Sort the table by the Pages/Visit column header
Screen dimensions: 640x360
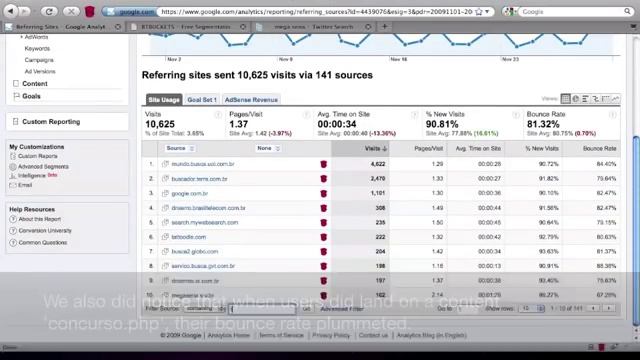tap(428, 149)
